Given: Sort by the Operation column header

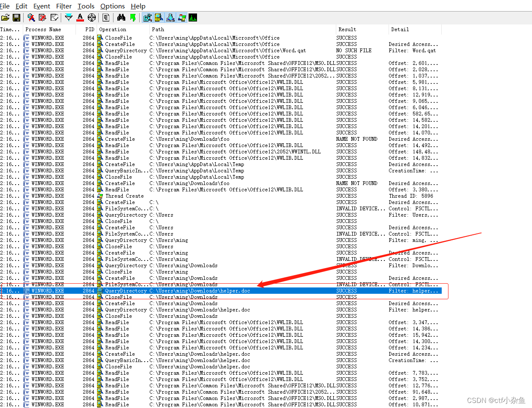Looking at the screenshot, I should click(x=123, y=30).
